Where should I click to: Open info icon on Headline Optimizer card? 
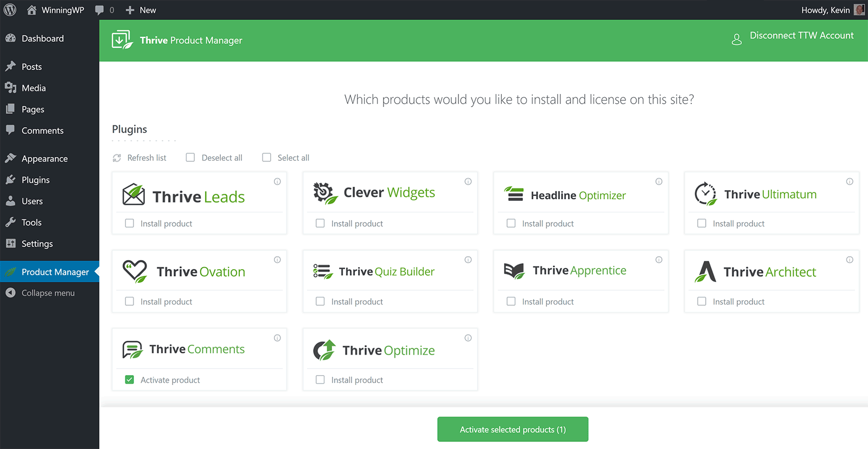tap(659, 181)
